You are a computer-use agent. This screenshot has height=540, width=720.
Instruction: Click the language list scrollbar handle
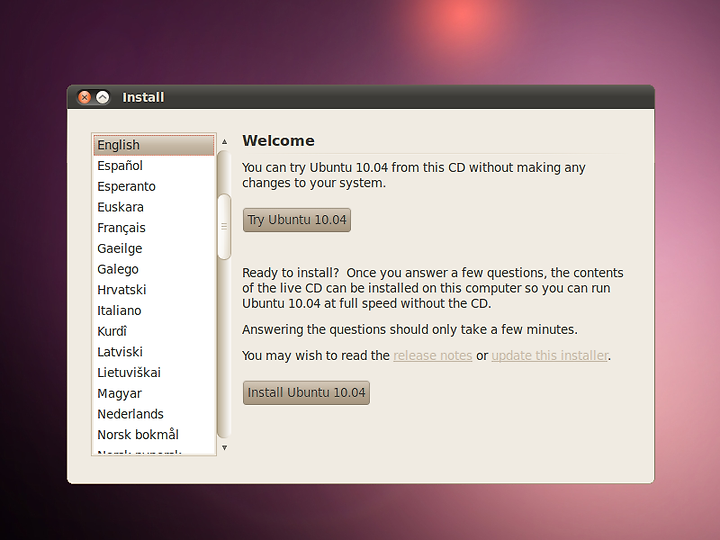tap(224, 227)
